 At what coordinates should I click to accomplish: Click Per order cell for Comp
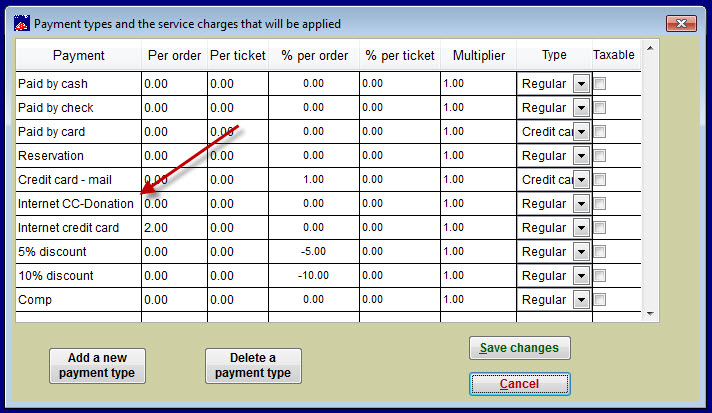coord(174,300)
